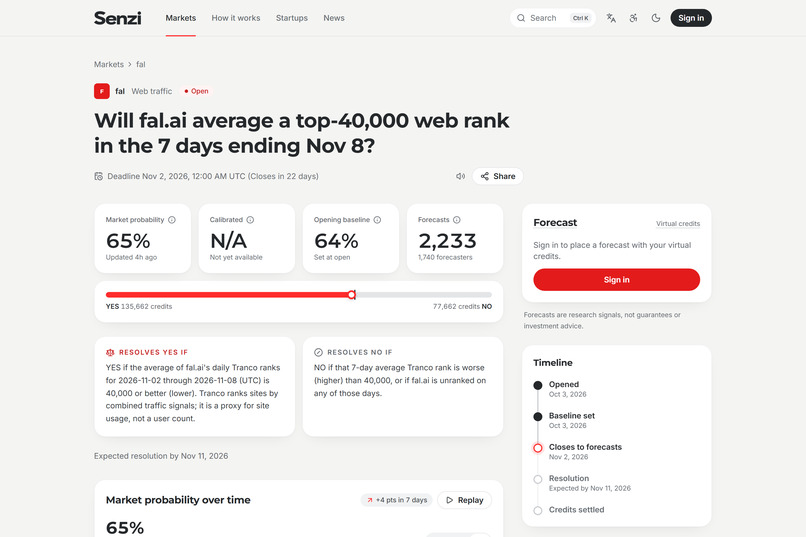Viewport: 806px width, 537px height.
Task: Show Opening baseline info tooltip
Action: (377, 220)
